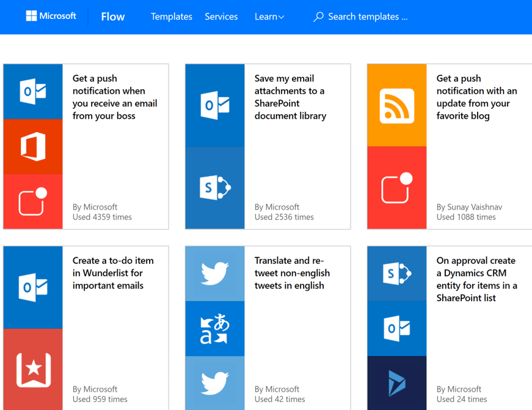Image resolution: width=532 pixels, height=410 pixels.
Task: Click the Office 365 icon tile
Action: [33, 147]
